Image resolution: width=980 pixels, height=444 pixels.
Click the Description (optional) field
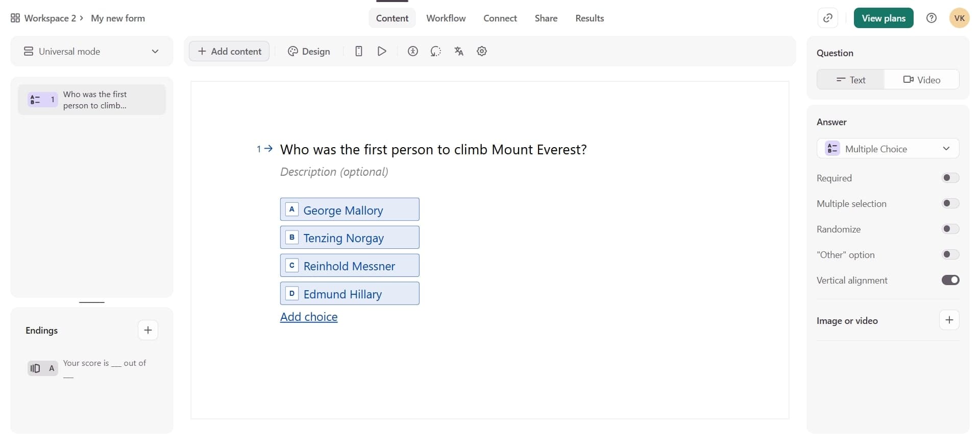(334, 172)
